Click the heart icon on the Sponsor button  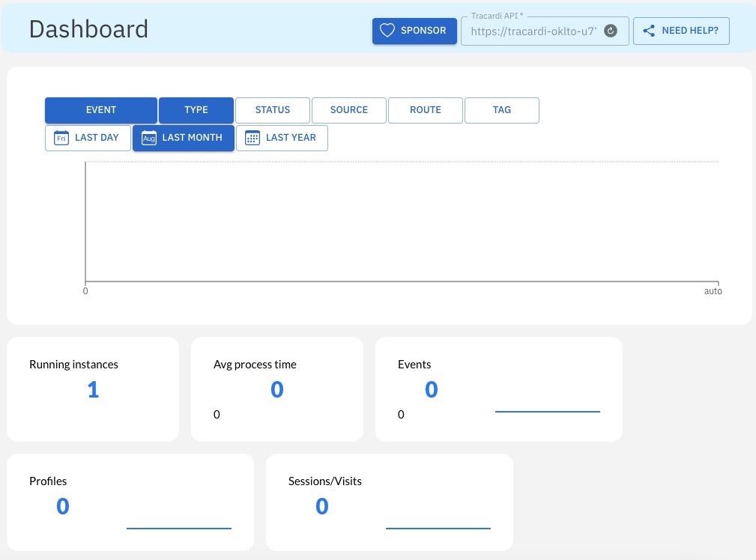point(387,31)
